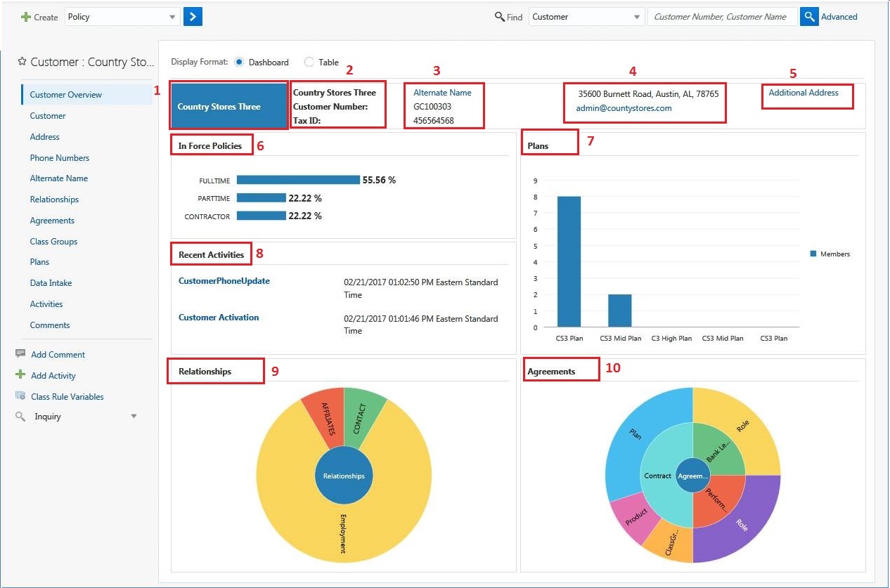Click the star icon beside Customer : Country Stores

pos(21,62)
